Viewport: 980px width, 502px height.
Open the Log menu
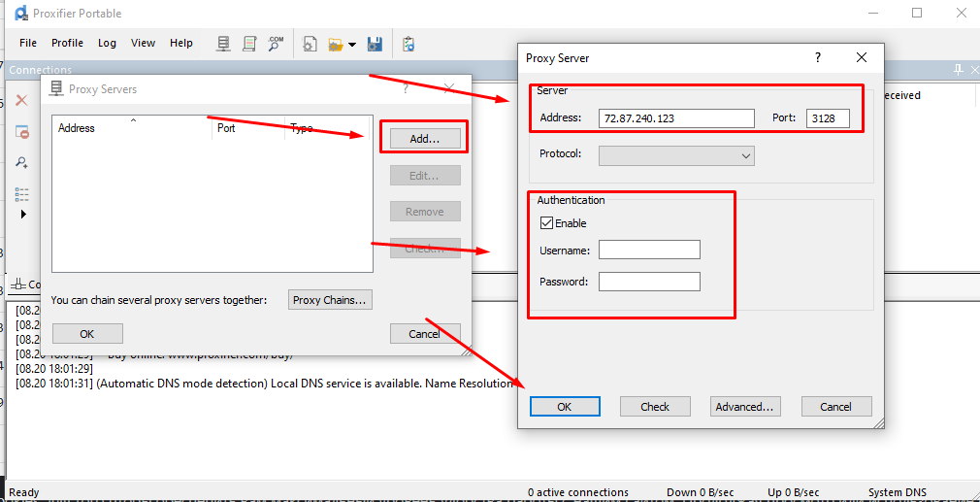(x=107, y=43)
